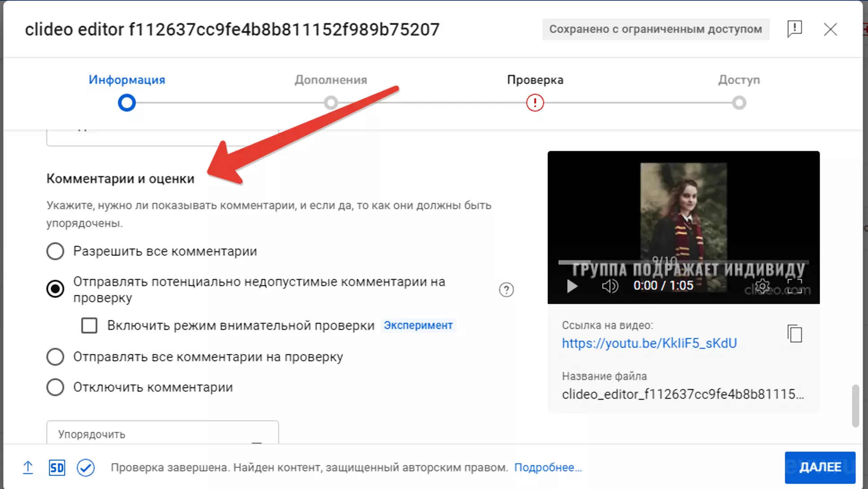Click the checks complete checkmark icon
This screenshot has height=489, width=868.
[86, 468]
